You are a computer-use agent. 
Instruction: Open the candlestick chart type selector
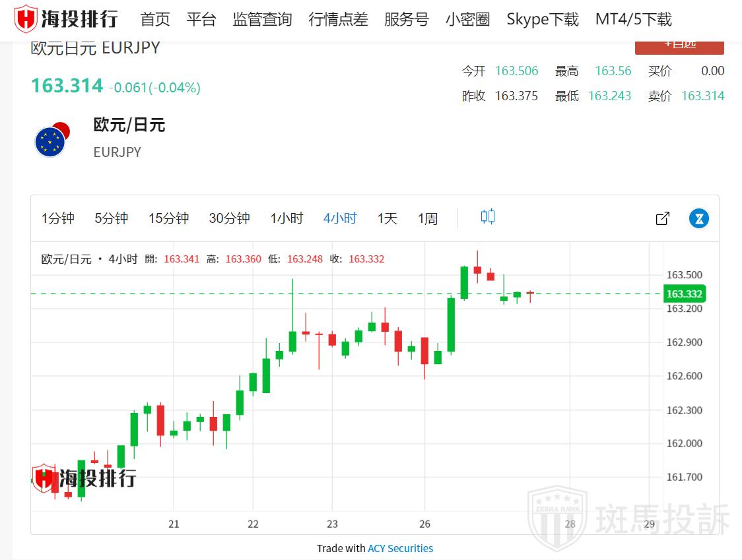click(x=488, y=217)
